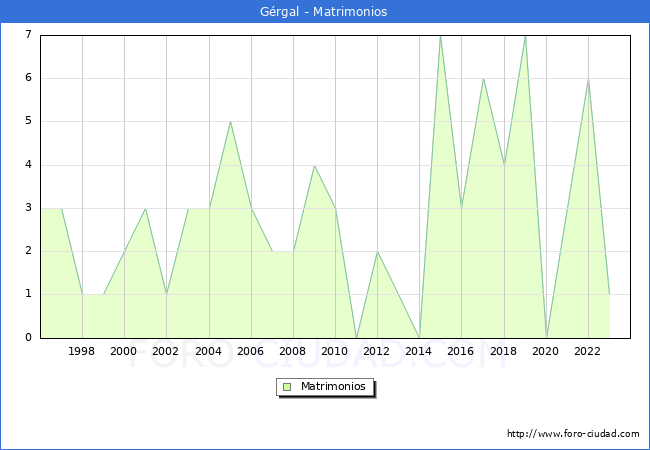The height and width of the screenshot is (450, 650).
Task: Click the x-axis label 2012
Action: 376,351
